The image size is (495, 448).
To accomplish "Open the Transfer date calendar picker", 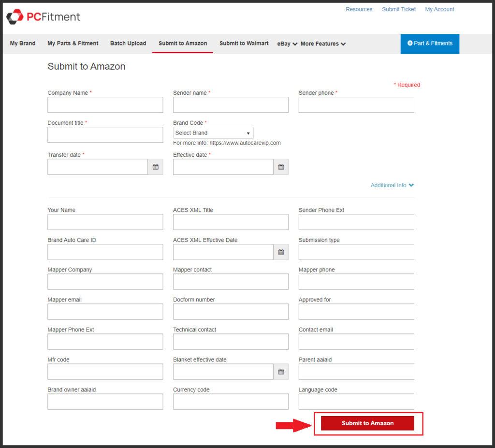I will [155, 167].
